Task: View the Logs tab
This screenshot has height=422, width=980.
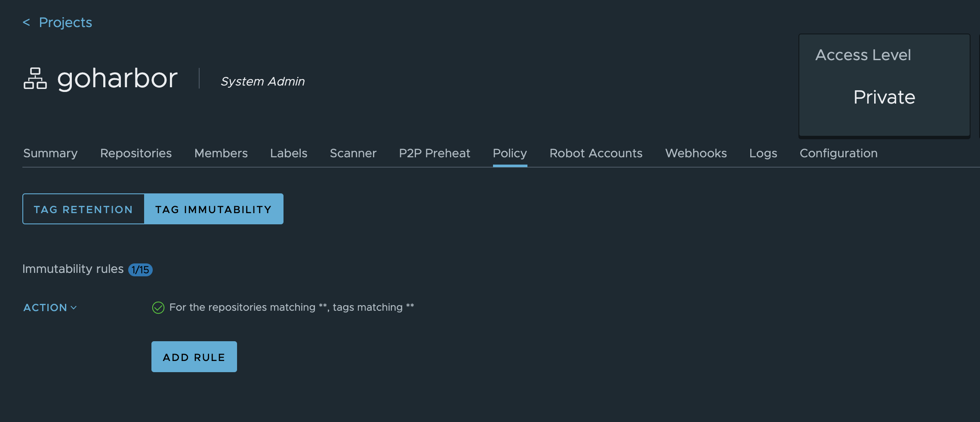Action: 763,153
